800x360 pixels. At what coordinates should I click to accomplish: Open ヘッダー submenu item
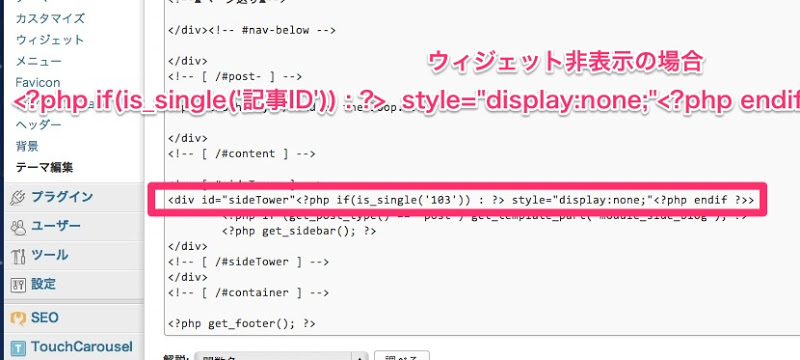click(38, 125)
